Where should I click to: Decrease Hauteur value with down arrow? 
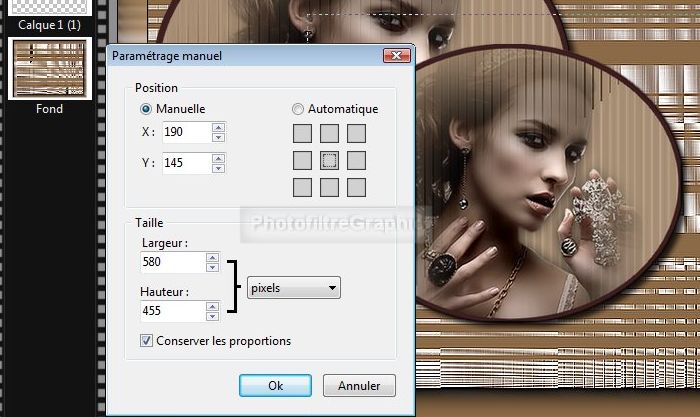pyautogui.click(x=212, y=316)
